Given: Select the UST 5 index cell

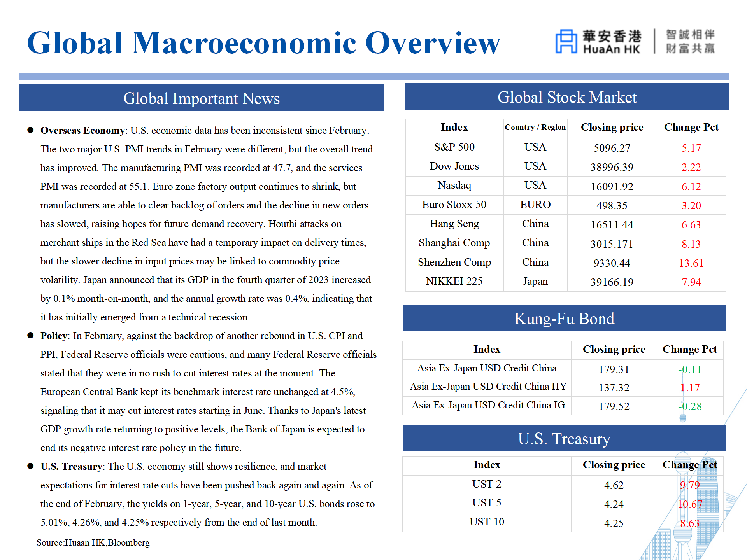Looking at the screenshot, I should point(487,503).
